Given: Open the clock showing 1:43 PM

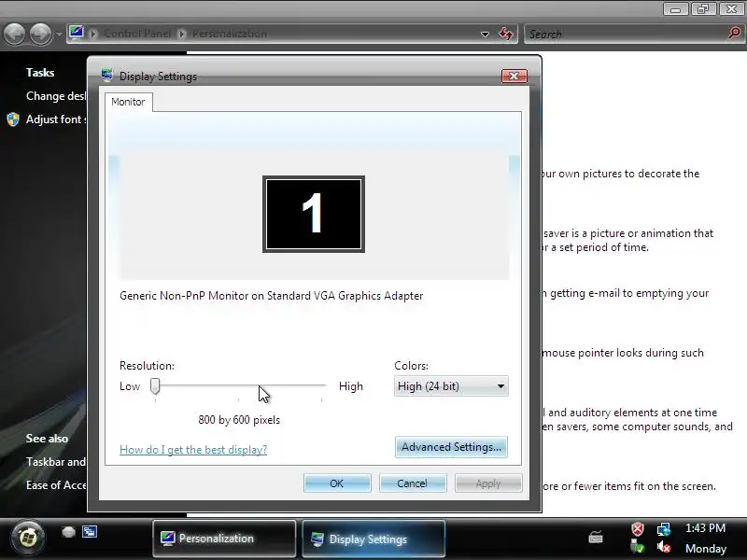Looking at the screenshot, I should tap(706, 528).
